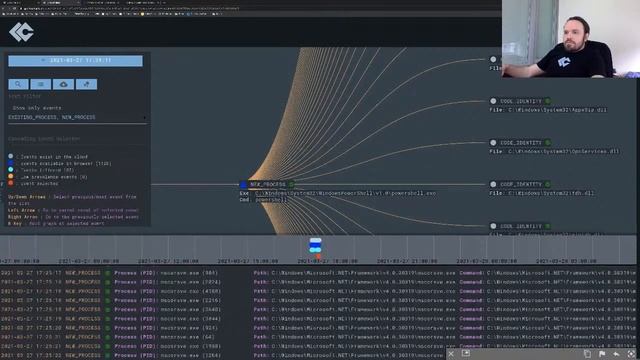Click green status dot on row PID 3044
This screenshot has height=360, width=640.
(x=108, y=319)
